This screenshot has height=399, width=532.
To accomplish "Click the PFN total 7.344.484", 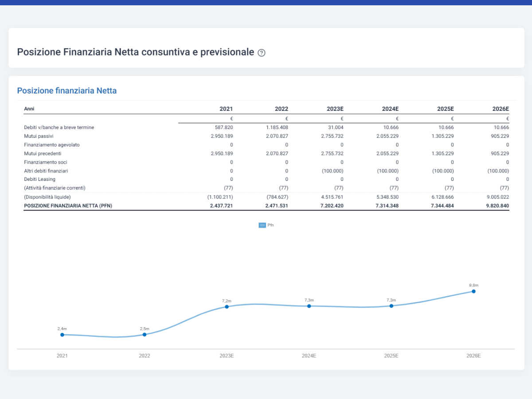I will pos(442,206).
